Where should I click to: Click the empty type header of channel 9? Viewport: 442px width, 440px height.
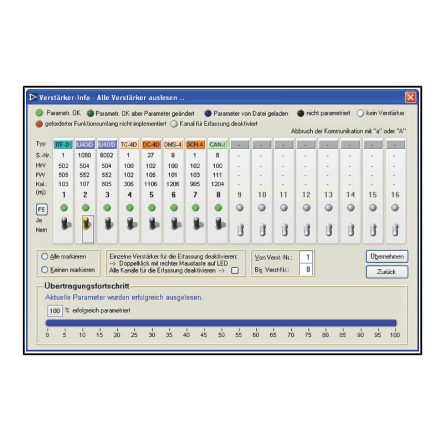tap(240, 144)
